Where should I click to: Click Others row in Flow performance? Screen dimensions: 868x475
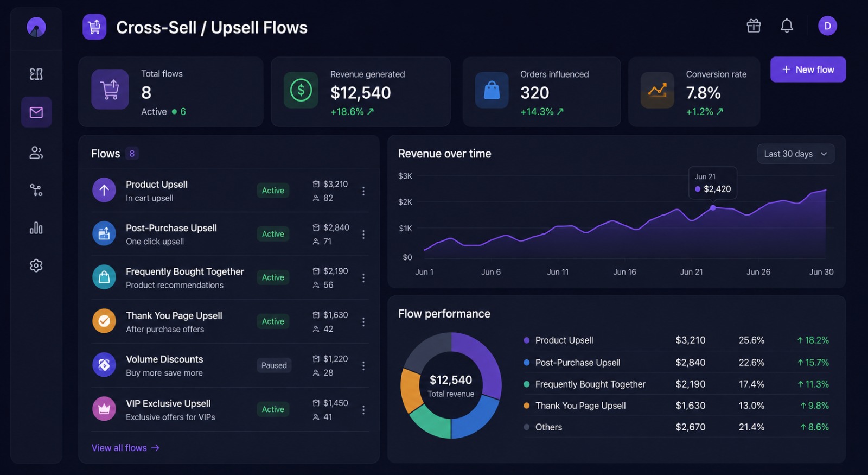click(x=676, y=427)
